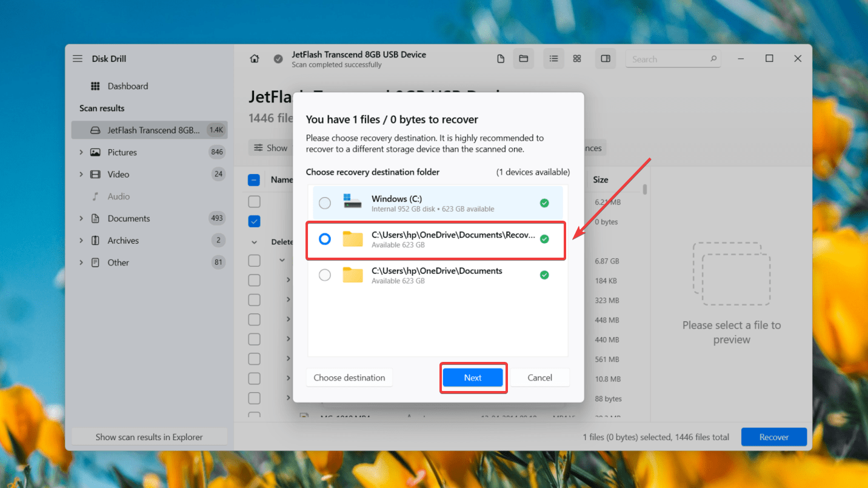Open the Archives category
Image resolution: width=868 pixels, height=488 pixels.
123,241
